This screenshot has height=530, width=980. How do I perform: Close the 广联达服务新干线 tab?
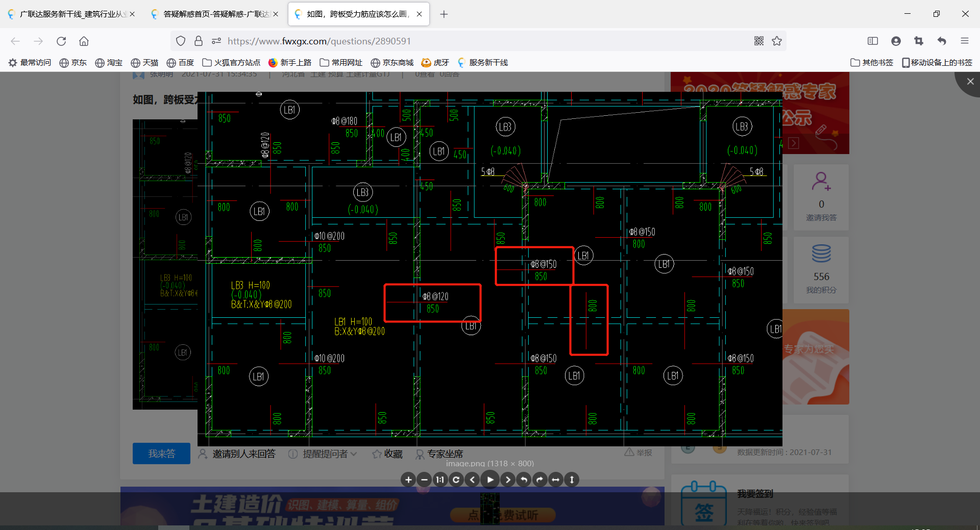132,14
